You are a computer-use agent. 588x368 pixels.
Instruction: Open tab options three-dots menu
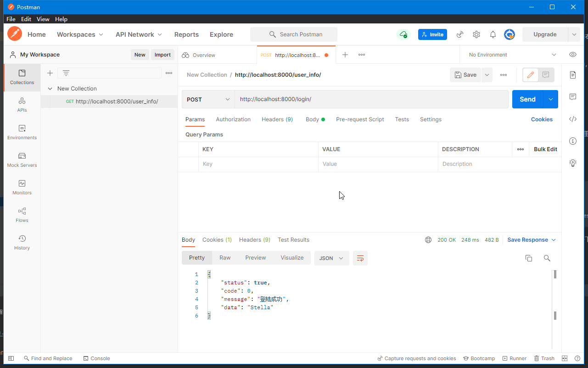362,55
